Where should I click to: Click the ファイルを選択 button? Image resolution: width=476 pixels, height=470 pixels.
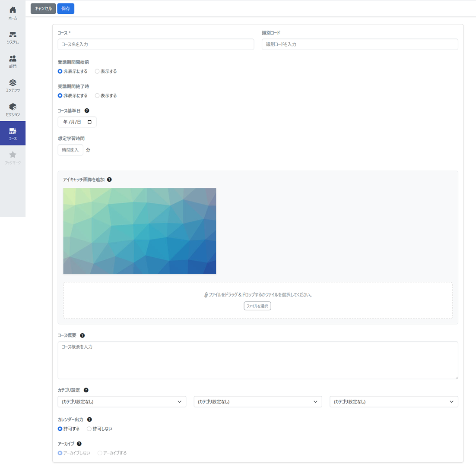tap(257, 306)
